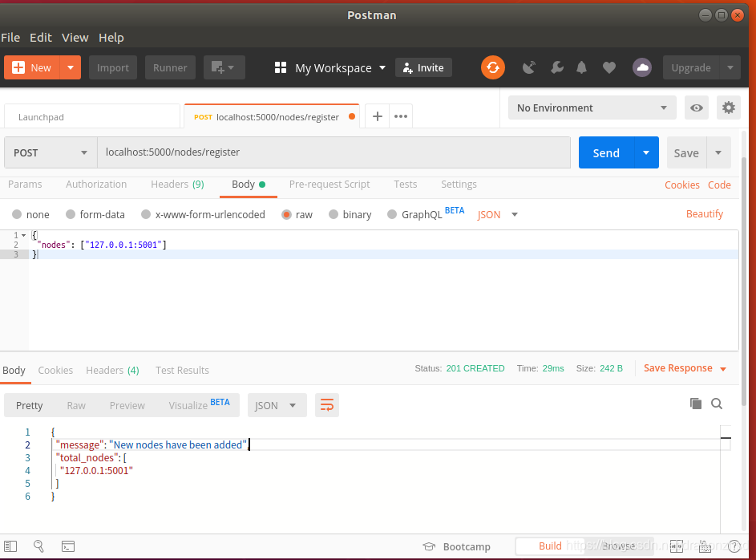Switch to the request Headers (9) tab
Image resolution: width=756 pixels, height=560 pixels.
(177, 185)
